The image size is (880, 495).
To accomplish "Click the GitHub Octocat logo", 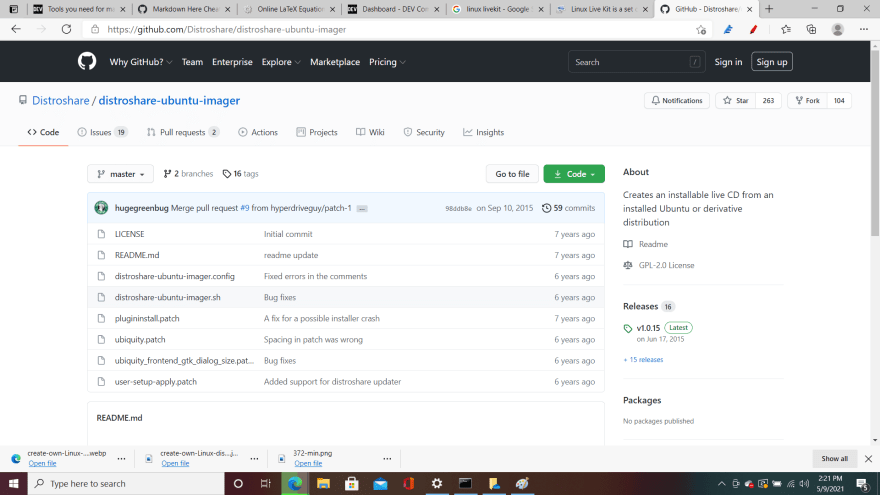I will tap(87, 62).
